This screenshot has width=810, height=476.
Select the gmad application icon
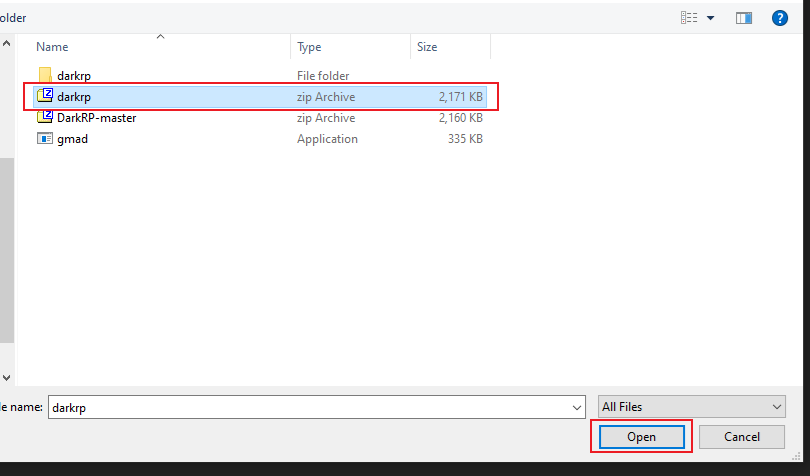(45, 139)
